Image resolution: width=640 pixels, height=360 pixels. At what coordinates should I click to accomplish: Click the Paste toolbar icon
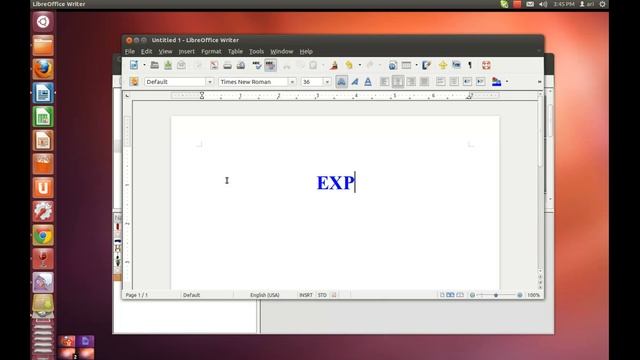click(x=313, y=65)
